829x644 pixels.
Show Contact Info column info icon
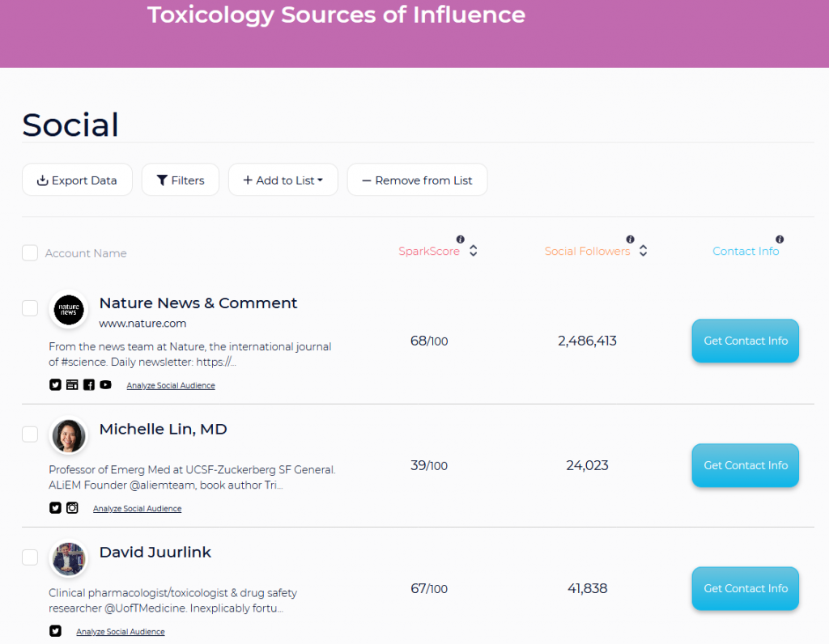[x=780, y=239]
